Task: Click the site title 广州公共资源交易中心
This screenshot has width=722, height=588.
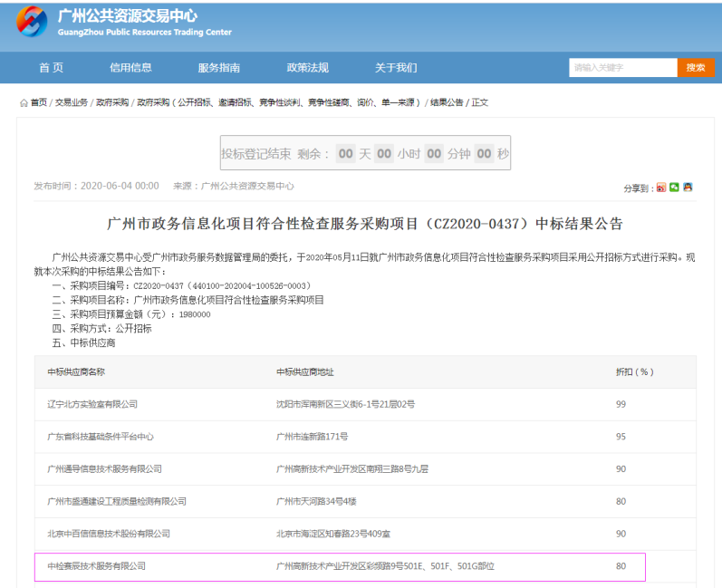Action: point(128,16)
